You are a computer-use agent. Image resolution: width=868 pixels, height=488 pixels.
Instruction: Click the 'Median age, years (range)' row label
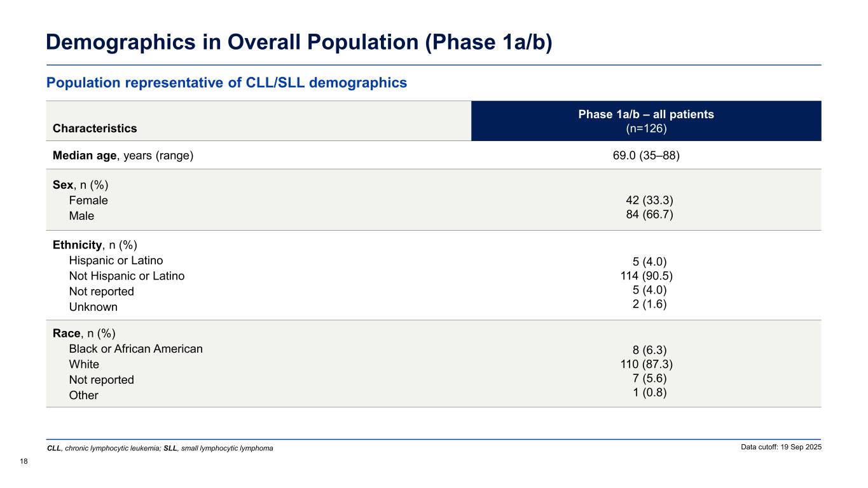(123, 155)
